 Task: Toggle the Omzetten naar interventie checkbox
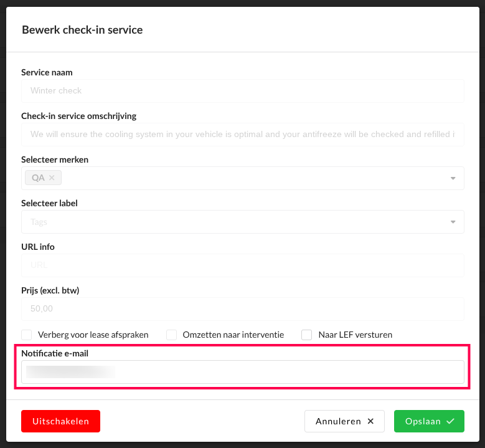click(x=171, y=335)
